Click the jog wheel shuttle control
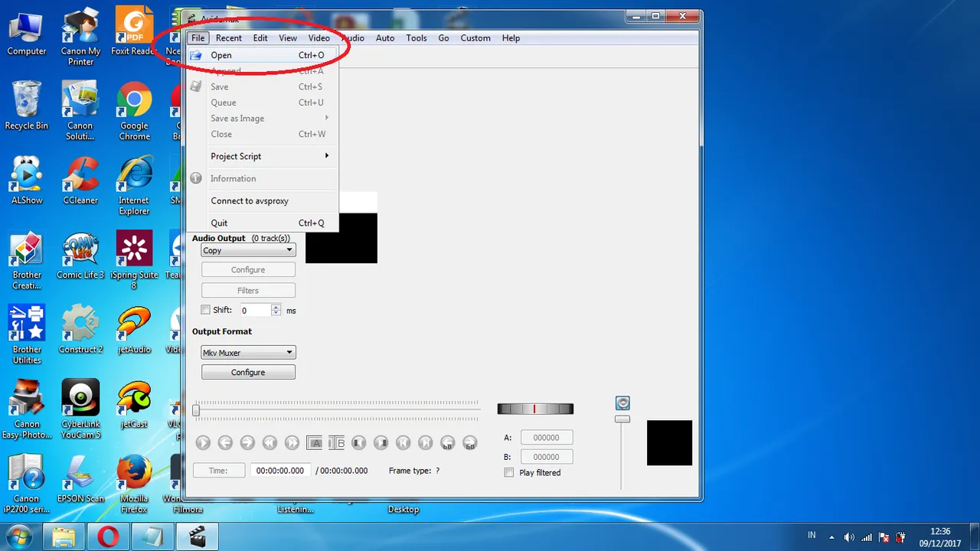The height and width of the screenshot is (551, 980). click(x=535, y=409)
